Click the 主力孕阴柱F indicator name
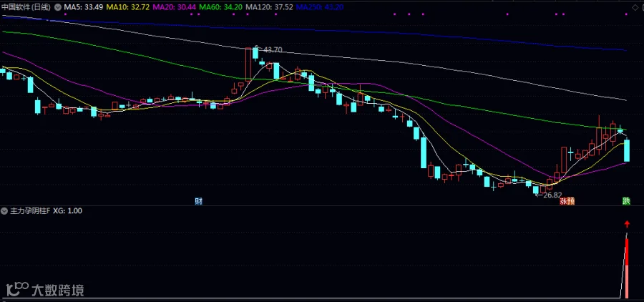 [x=29, y=211]
